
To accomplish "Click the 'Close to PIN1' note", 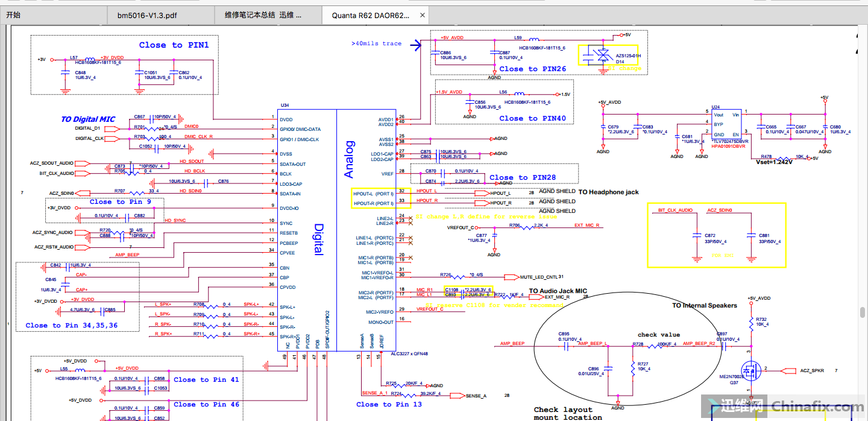I will [174, 45].
